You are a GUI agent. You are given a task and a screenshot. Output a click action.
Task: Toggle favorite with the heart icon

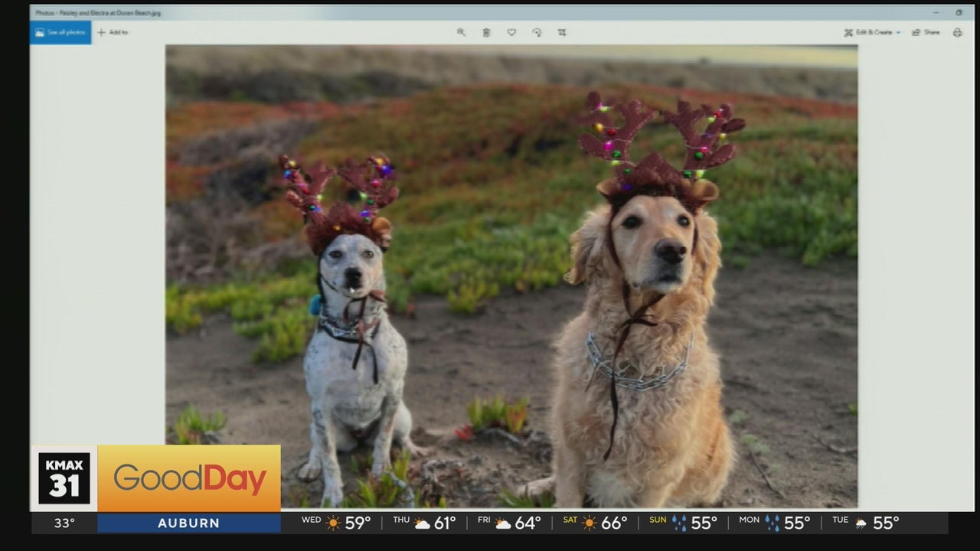tap(511, 32)
